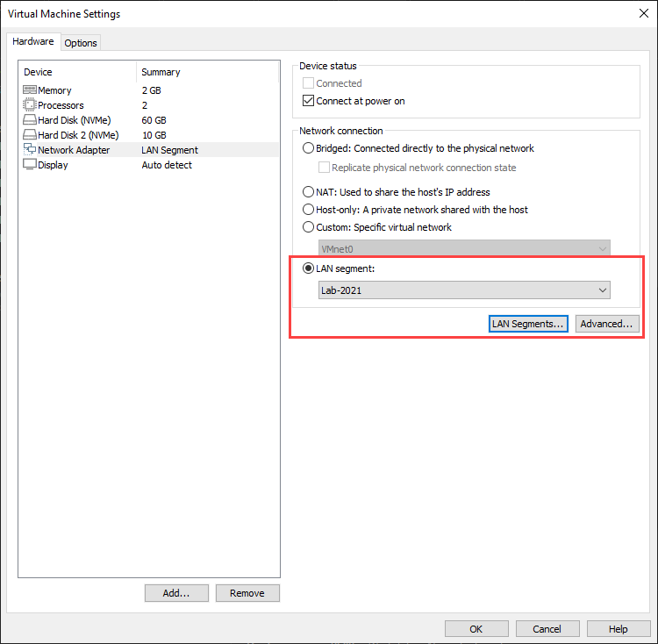
Task: Open the VMnet0 virtual network dropdown
Action: coord(464,248)
